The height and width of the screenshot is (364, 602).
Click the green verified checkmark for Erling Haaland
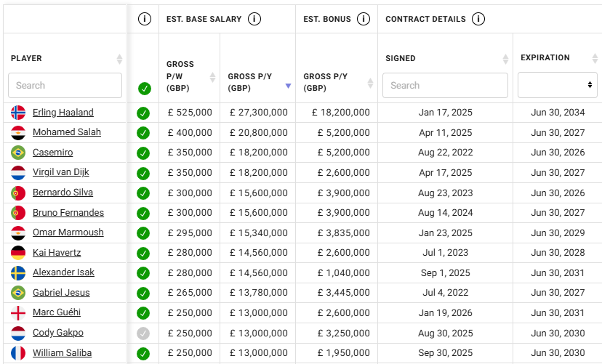click(x=143, y=113)
